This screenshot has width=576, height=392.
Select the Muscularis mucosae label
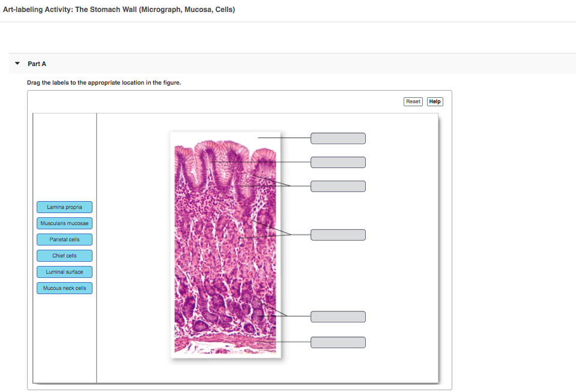coord(64,223)
